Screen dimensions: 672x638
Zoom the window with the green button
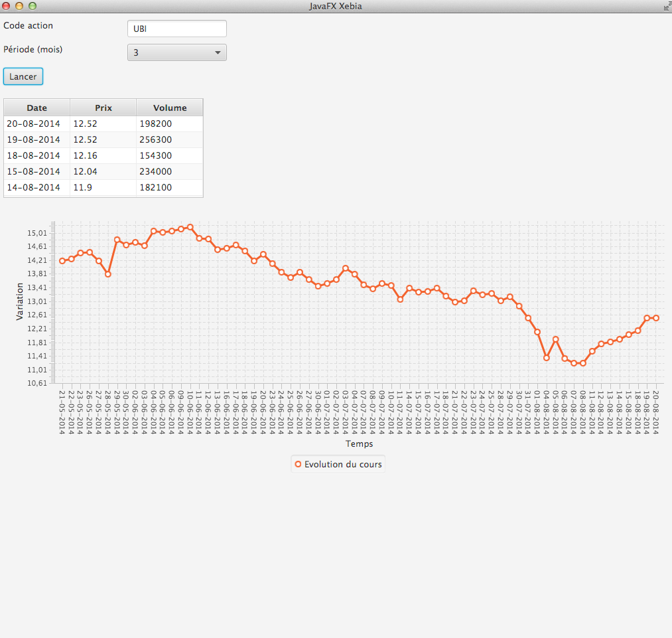[32, 6]
